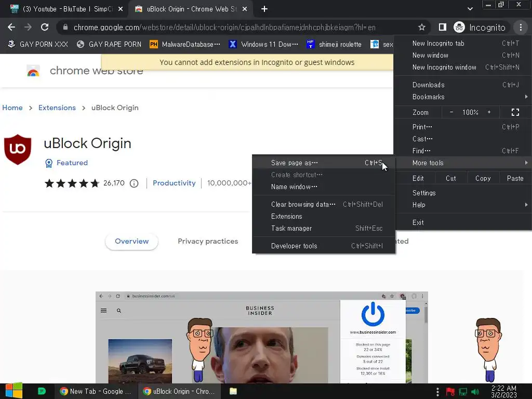
Task: Open Settings from Chrome menu
Action: pos(463,193)
